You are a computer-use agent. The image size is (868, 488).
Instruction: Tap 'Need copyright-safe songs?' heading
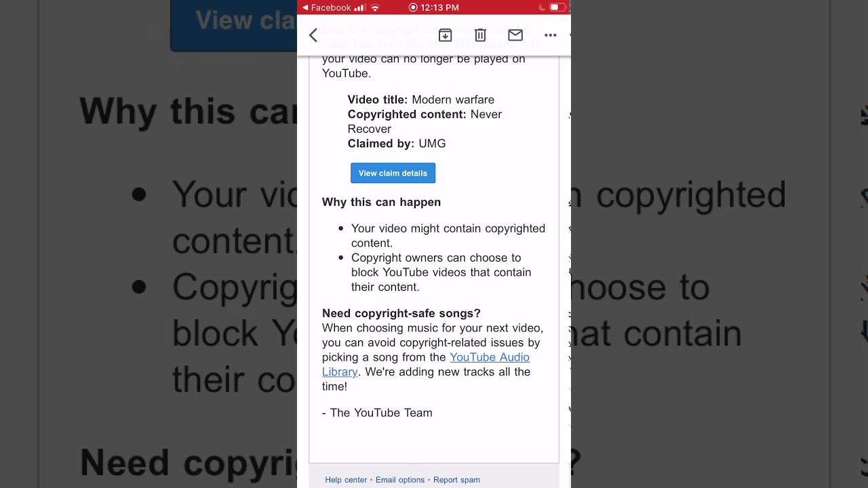401,313
